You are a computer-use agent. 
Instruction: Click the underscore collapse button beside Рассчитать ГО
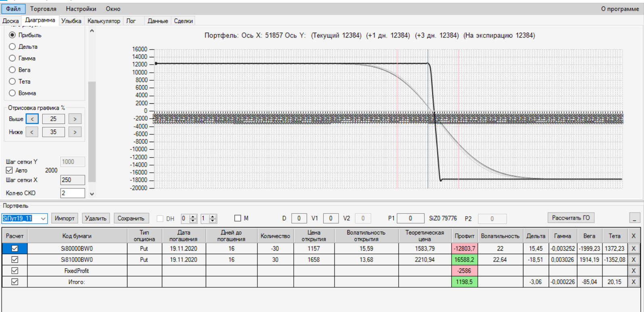click(x=635, y=218)
